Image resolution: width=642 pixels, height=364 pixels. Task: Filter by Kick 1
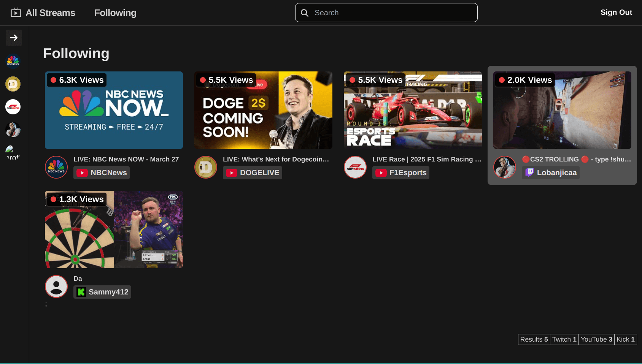[x=626, y=339]
